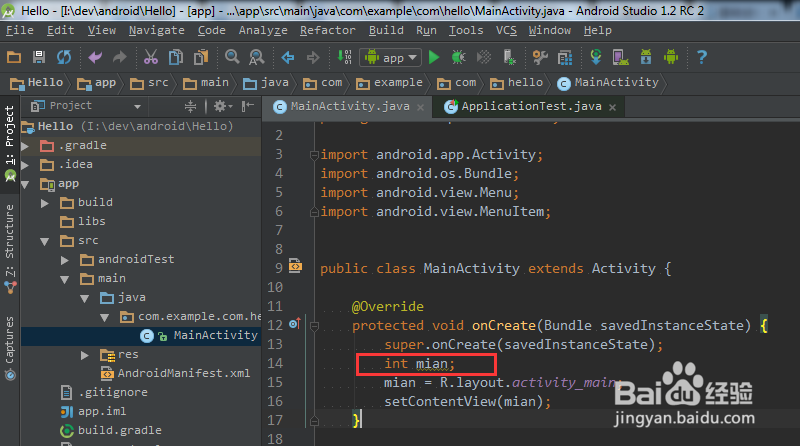
Task: Click the override gutter icon on line 12
Action: coord(294,324)
